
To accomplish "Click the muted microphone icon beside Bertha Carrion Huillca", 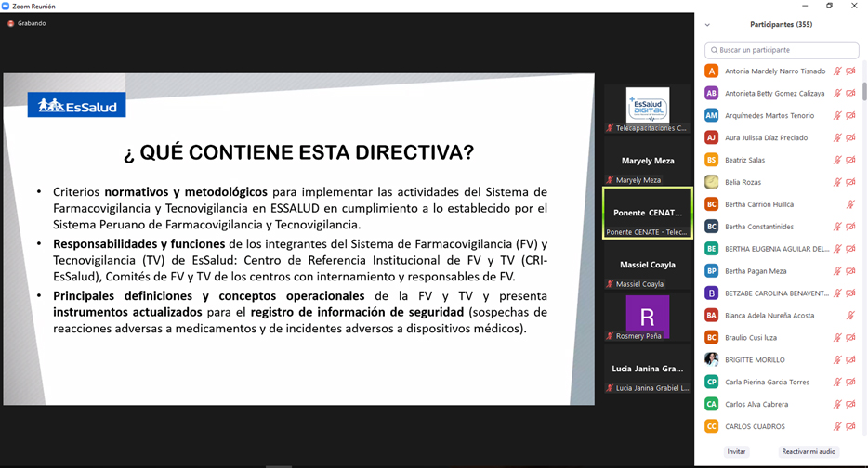I will pos(851,204).
